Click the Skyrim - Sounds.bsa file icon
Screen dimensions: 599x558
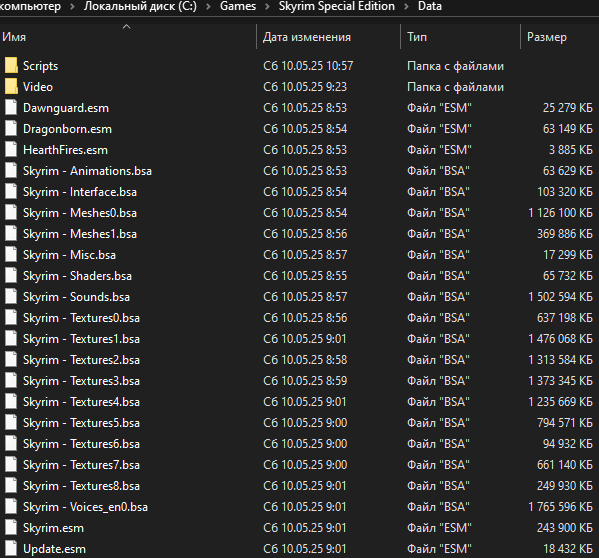(11, 296)
